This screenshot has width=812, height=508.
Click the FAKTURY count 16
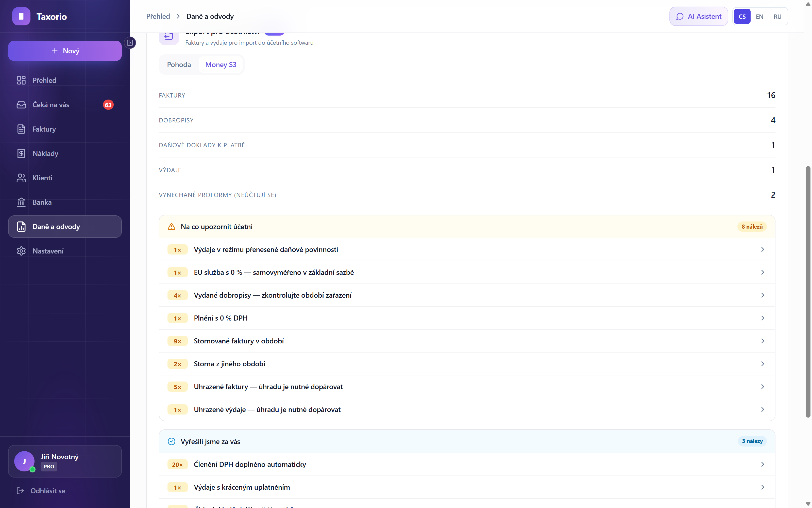pos(771,96)
